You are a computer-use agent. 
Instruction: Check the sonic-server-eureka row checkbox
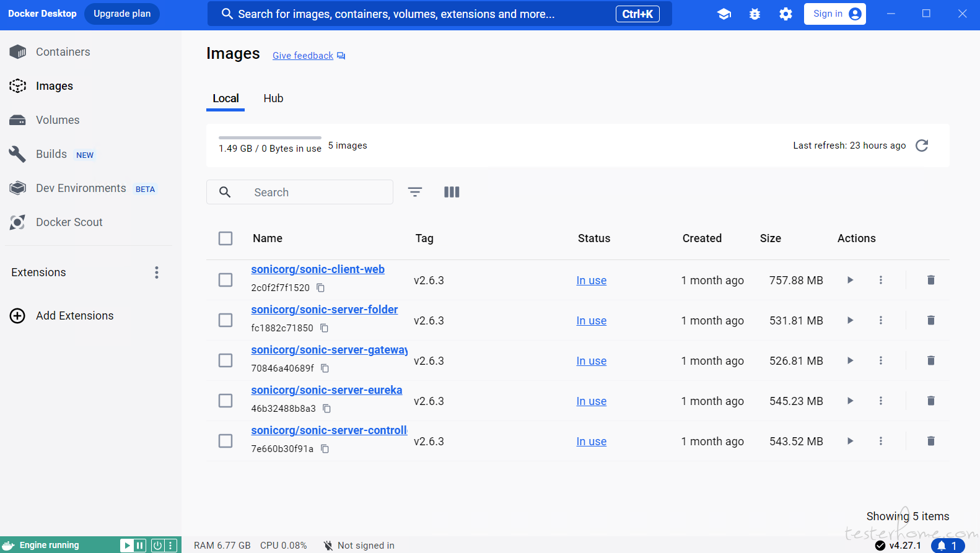(225, 401)
